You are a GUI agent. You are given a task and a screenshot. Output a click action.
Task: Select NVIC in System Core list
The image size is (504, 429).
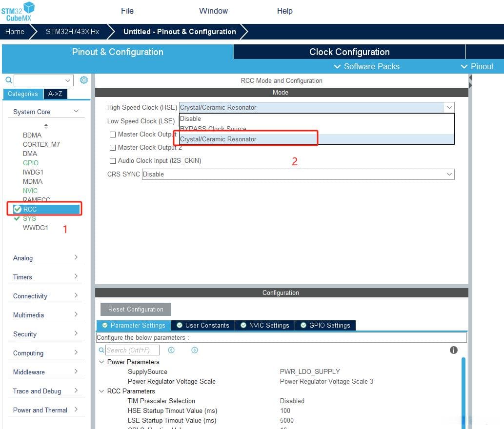pyautogui.click(x=30, y=191)
